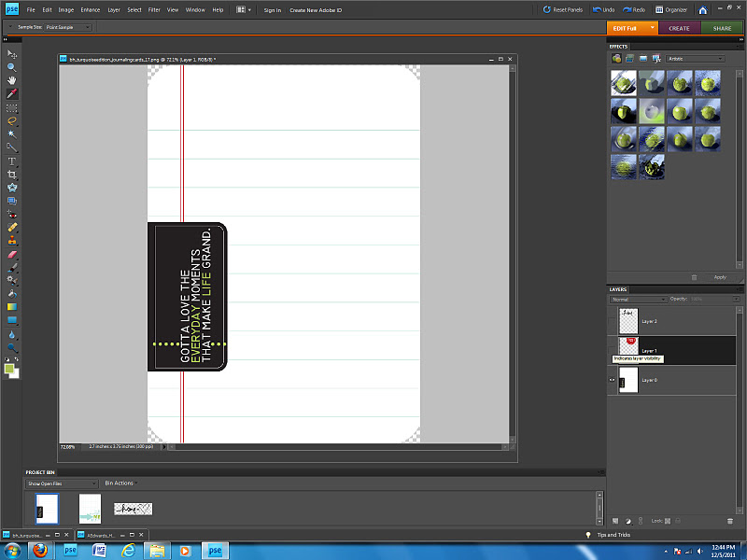Open the Artistic effects category dropdown
Viewport: 747px width, 560px height.
[x=695, y=59]
